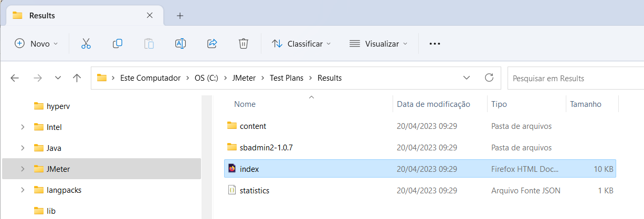Add a new tab

point(180,16)
